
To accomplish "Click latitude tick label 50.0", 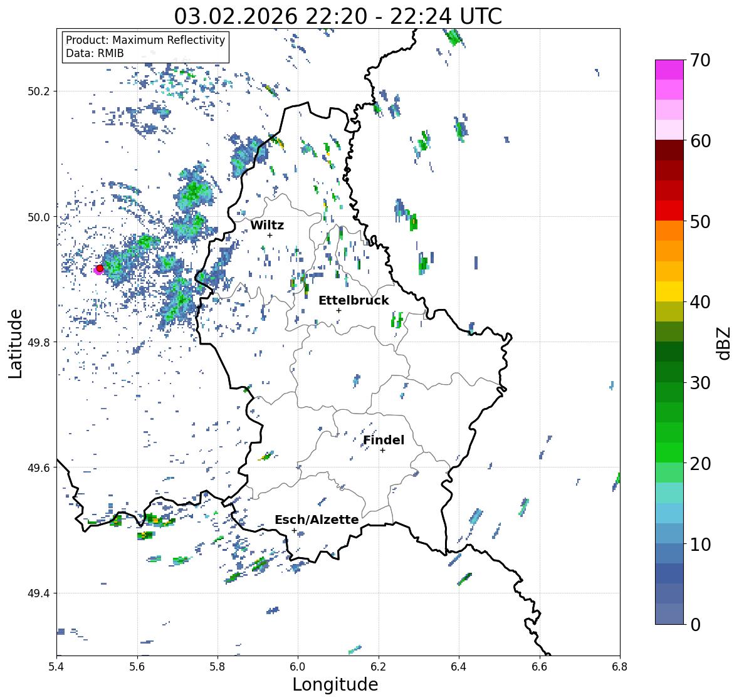I will 39,217.
